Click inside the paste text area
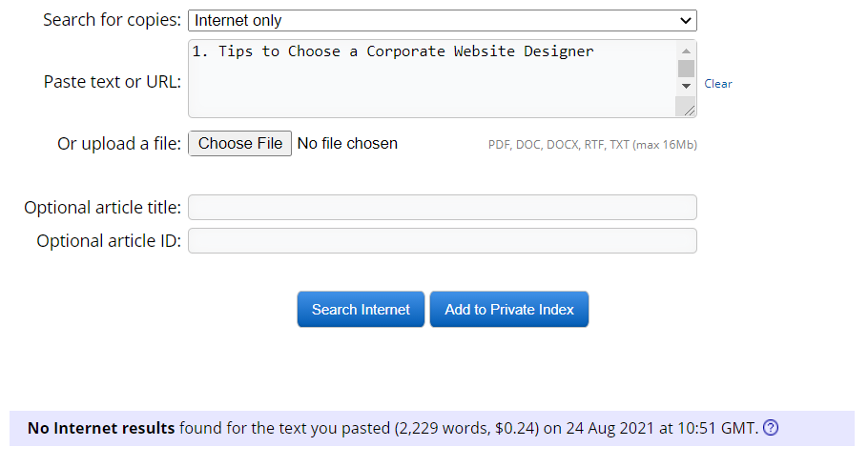The height and width of the screenshot is (467, 868). (x=432, y=78)
